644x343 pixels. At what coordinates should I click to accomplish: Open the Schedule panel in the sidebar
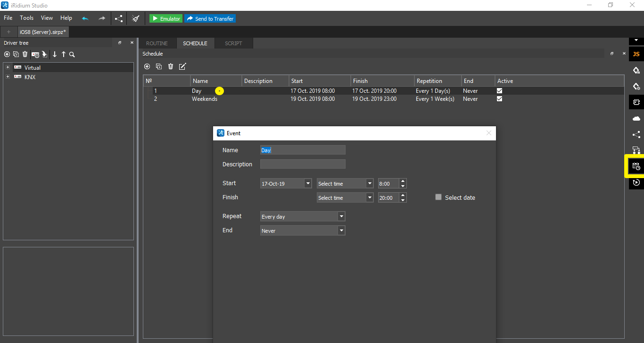tap(636, 166)
